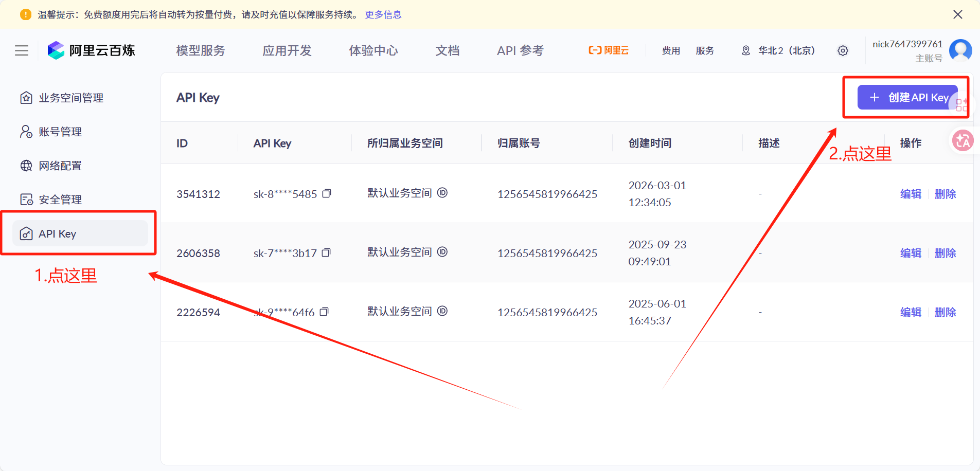Delete API key 2226594 via 删除 link
Screen dimensions: 980x471
coord(946,312)
